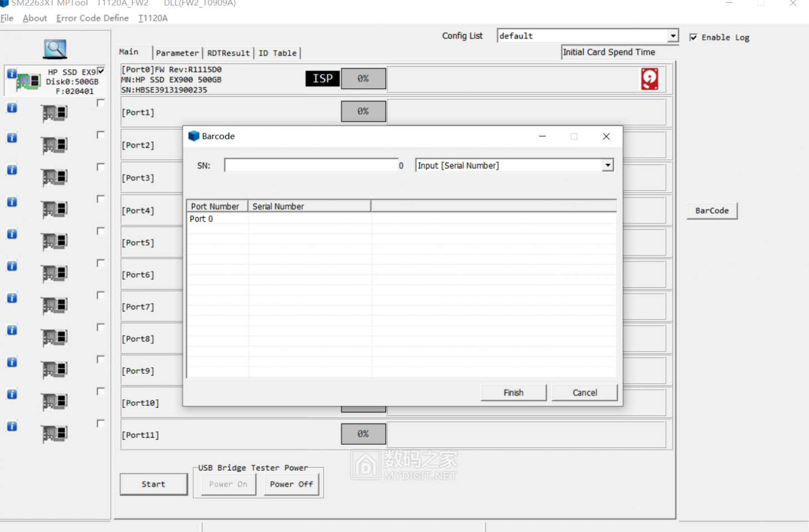The height and width of the screenshot is (532, 809).
Task: Click the magnifier scan drives icon
Action: tap(55, 49)
